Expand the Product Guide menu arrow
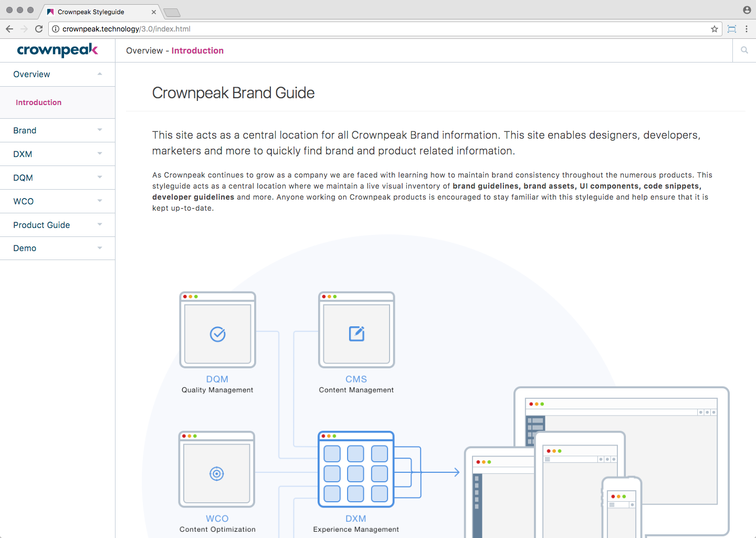Viewport: 756px width, 538px height. coord(100,224)
